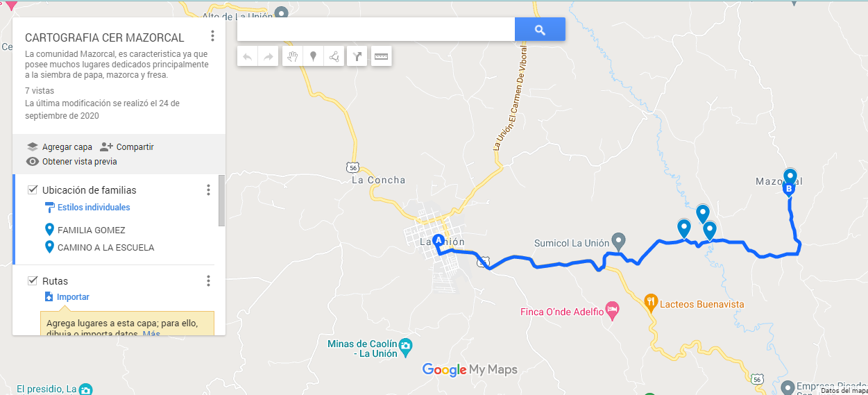Screen dimensions: 868x395
Task: Uncheck the Ubicación de familias layer checkbox
Action: pos(32,190)
